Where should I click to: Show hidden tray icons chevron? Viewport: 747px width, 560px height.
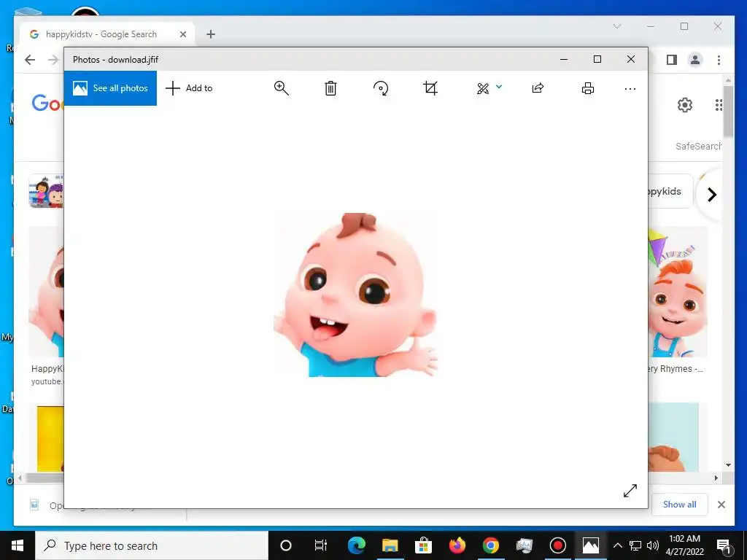(x=617, y=545)
